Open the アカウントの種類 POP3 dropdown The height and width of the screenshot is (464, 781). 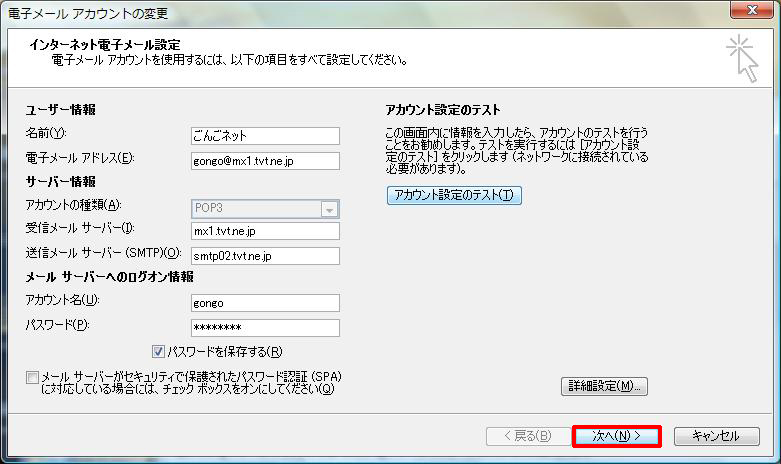pos(265,209)
